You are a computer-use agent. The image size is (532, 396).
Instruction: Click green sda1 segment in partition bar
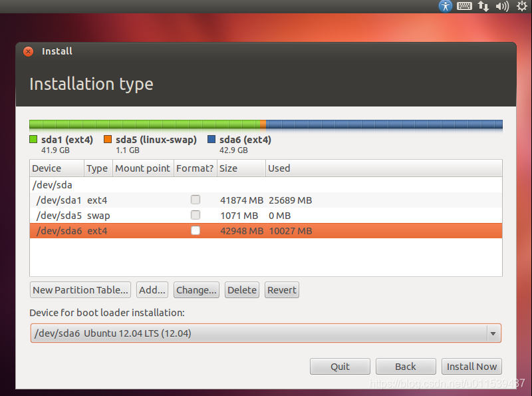coord(144,124)
